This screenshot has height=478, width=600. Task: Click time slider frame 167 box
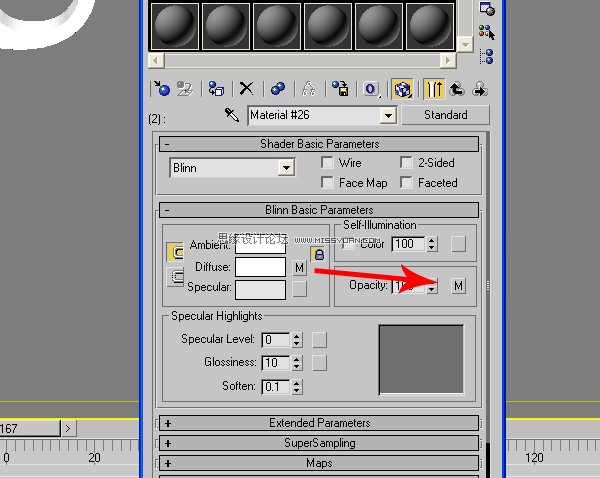pos(30,428)
